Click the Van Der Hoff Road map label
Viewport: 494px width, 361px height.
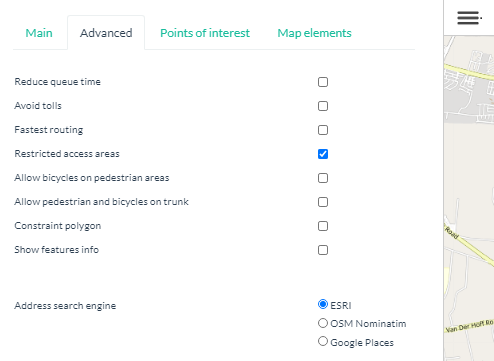[x=469, y=326]
